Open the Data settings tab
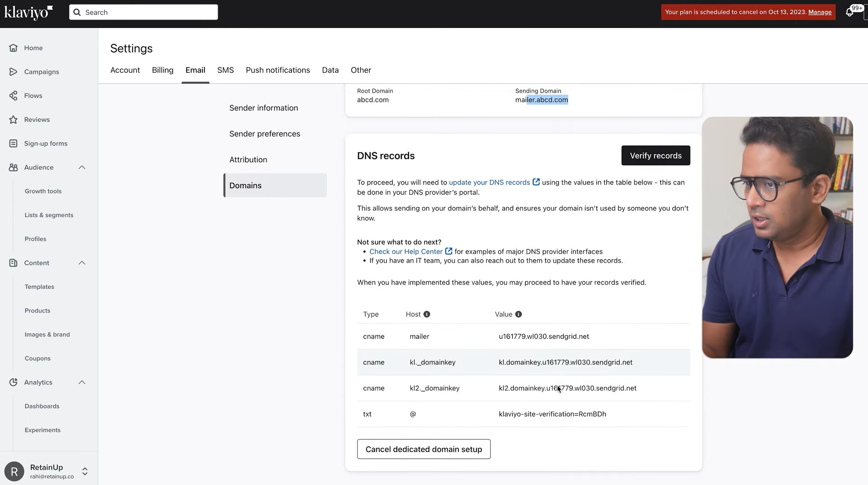Viewport: 868px width, 485px height. [x=330, y=70]
